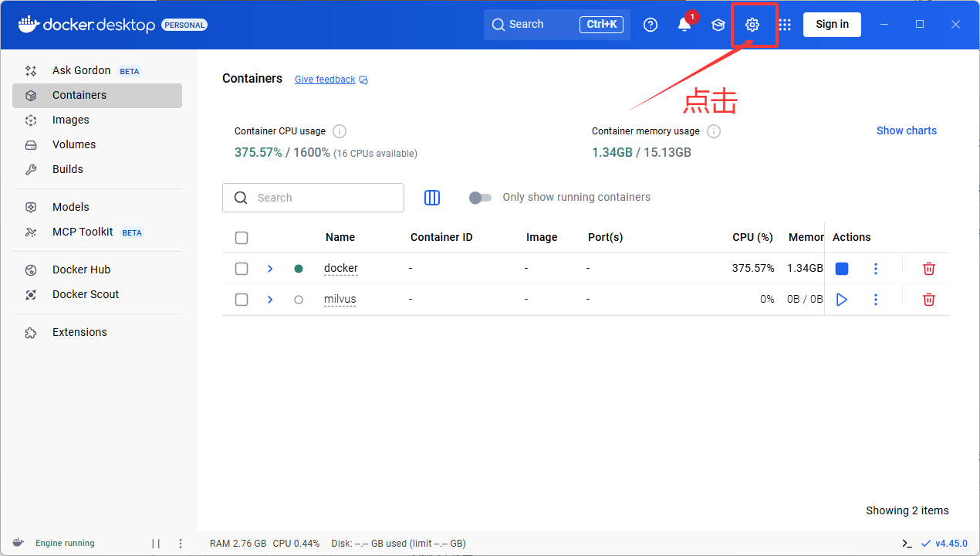The image size is (980, 556).
Task: Start the milvus container
Action: [x=842, y=300]
